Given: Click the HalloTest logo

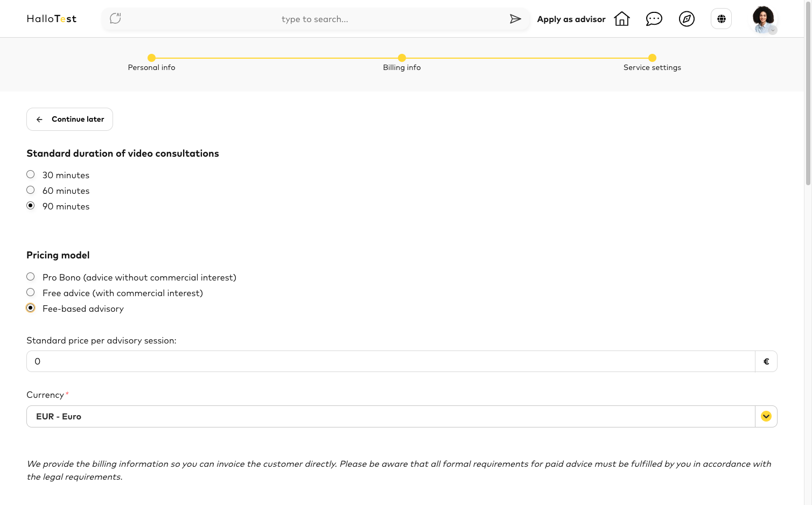Looking at the screenshot, I should (x=52, y=19).
